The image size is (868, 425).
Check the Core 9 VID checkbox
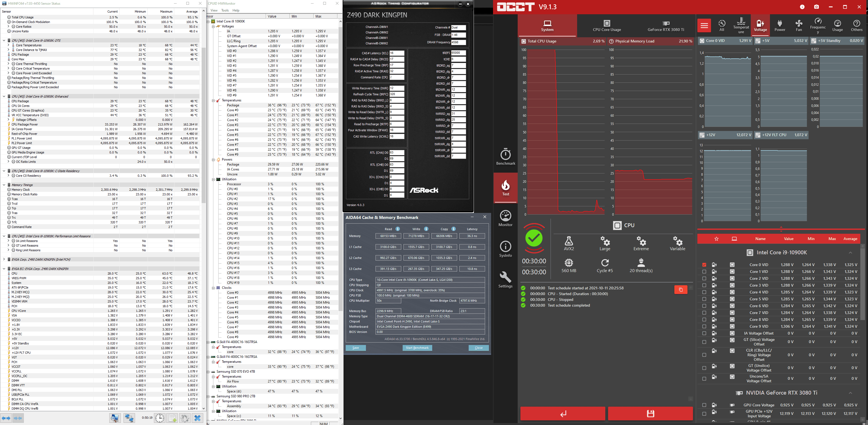click(704, 326)
